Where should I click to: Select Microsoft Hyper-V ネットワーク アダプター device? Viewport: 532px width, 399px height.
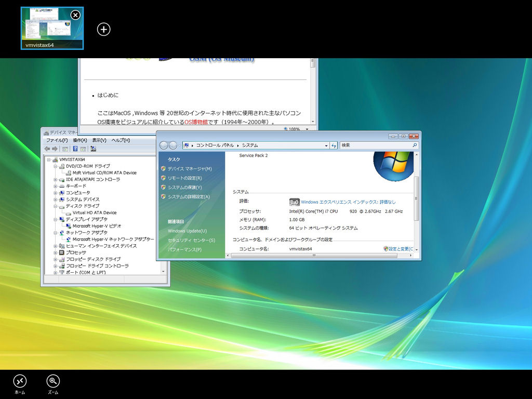[x=113, y=239]
